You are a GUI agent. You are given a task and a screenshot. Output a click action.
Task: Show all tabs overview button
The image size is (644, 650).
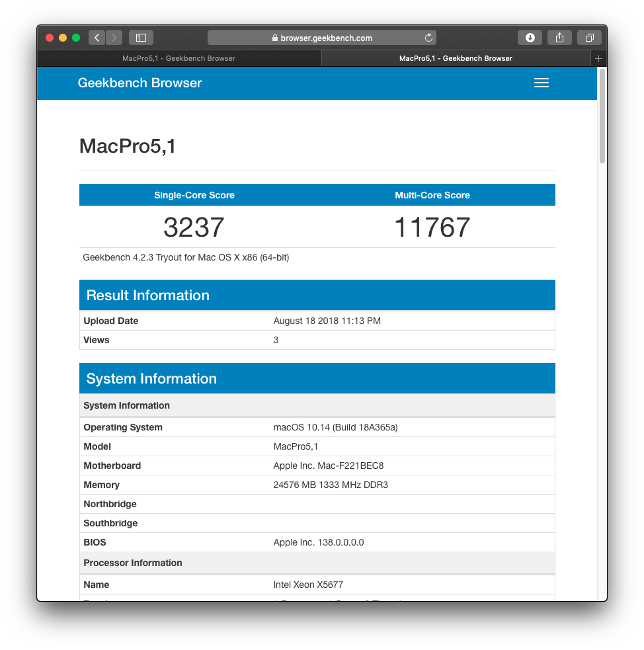(589, 38)
